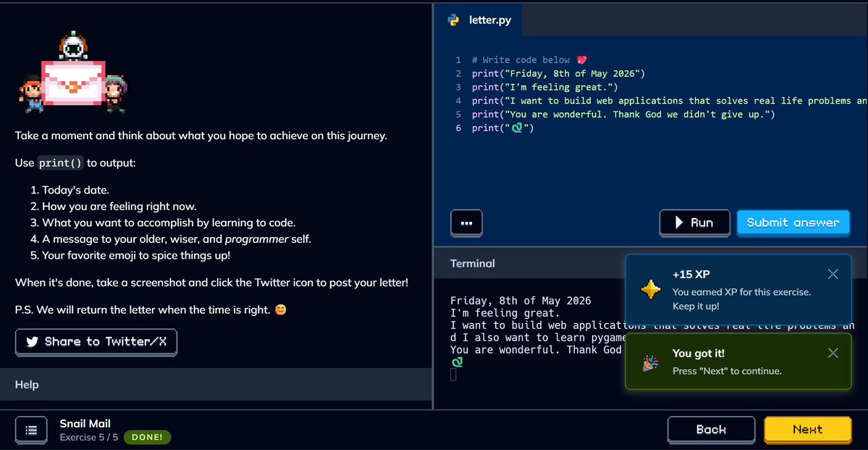Click the "Snail Mail" exercise title
The image size is (868, 450).
tap(85, 424)
